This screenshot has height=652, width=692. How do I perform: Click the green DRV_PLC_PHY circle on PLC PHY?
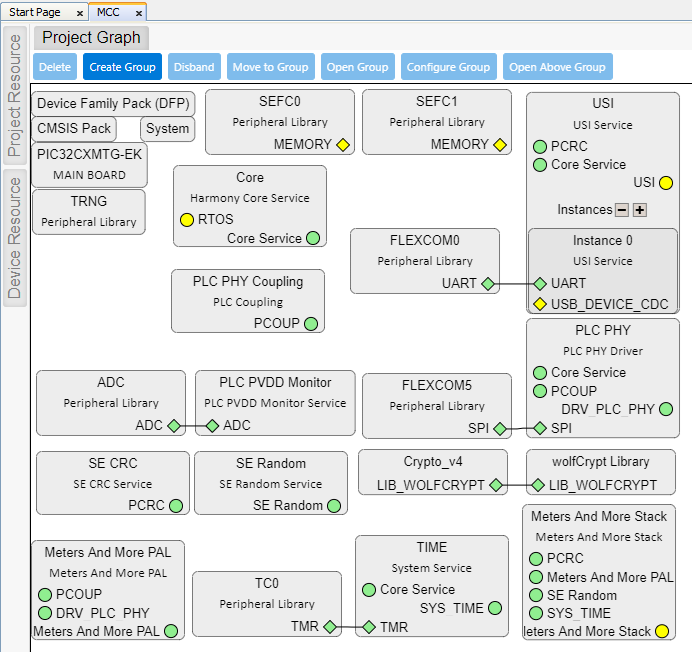tap(666, 409)
